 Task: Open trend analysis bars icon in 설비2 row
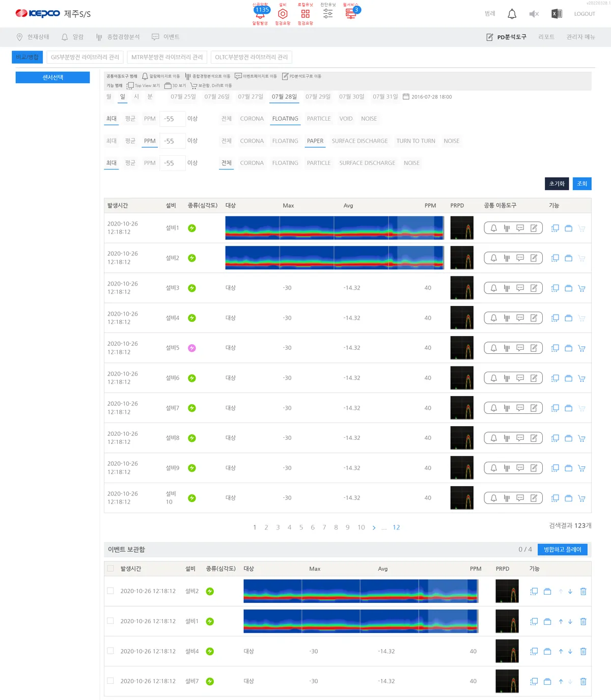507,258
